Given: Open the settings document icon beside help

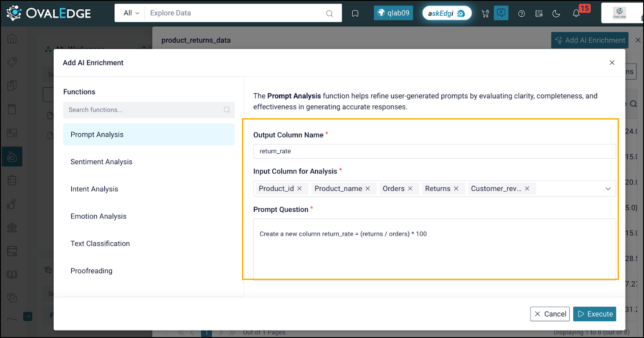Looking at the screenshot, I should tap(539, 14).
